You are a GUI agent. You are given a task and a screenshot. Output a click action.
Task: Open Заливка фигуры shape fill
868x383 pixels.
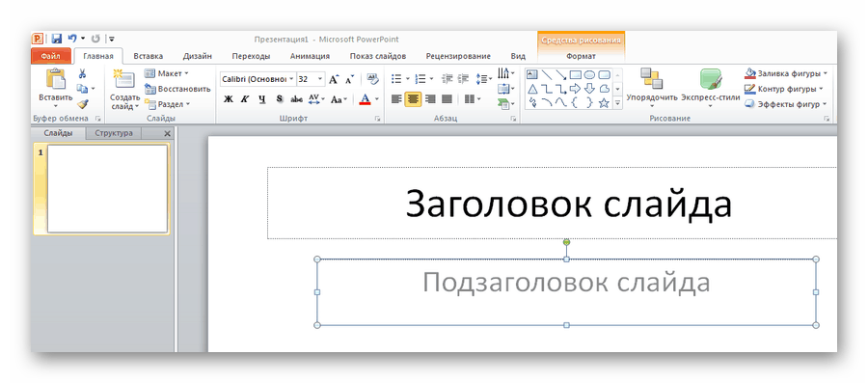point(785,73)
